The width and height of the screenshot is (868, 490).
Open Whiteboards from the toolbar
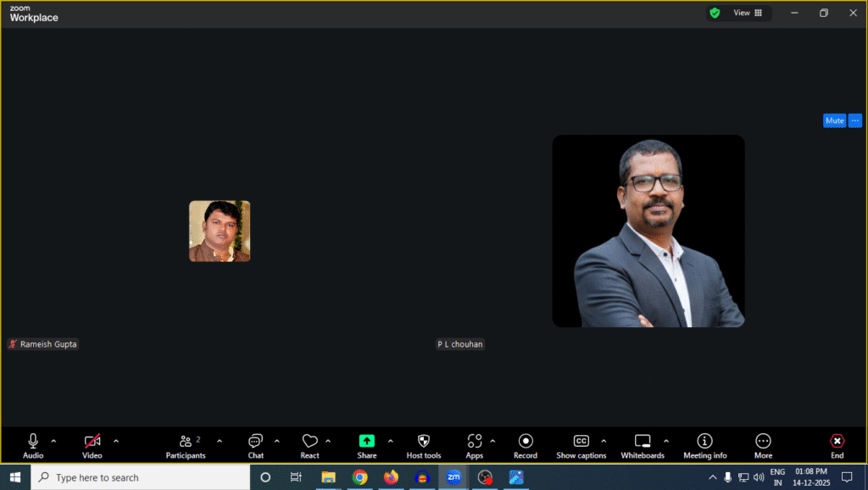(x=643, y=446)
